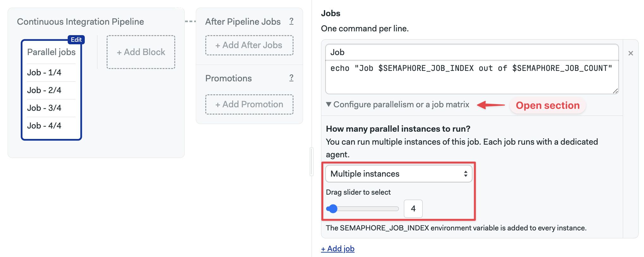This screenshot has height=257, width=644.
Task: Click the Edit badge on Parallel jobs block
Action: click(x=76, y=40)
